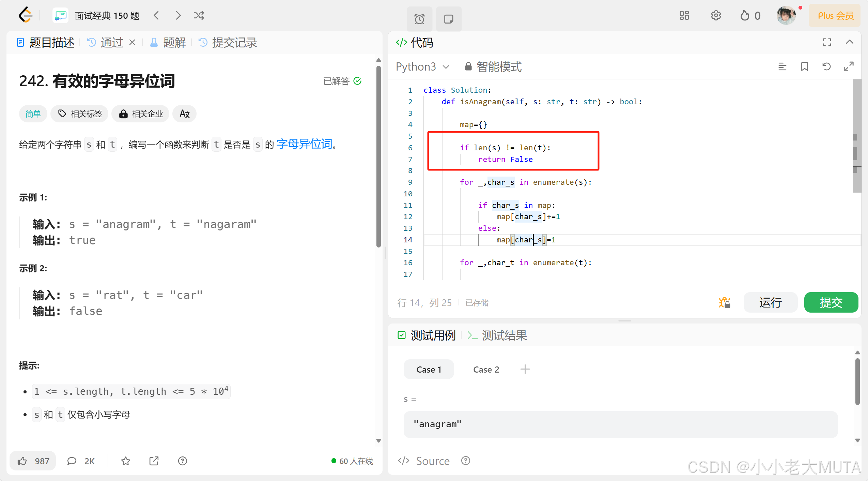Open the debugger bug icon

click(724, 302)
